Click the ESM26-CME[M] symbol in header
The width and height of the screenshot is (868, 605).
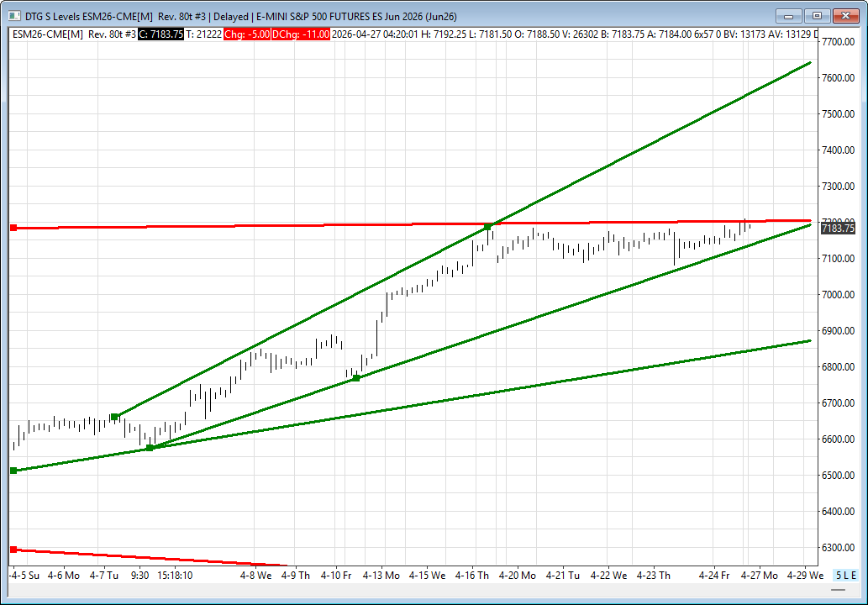pos(46,34)
